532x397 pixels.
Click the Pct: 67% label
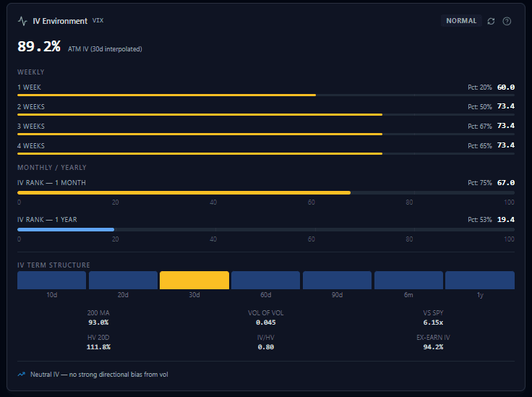point(480,127)
